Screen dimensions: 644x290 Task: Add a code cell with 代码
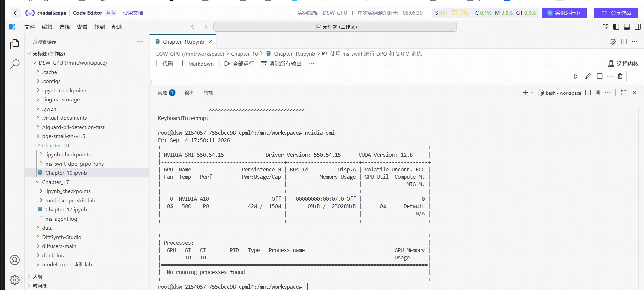tap(164, 63)
